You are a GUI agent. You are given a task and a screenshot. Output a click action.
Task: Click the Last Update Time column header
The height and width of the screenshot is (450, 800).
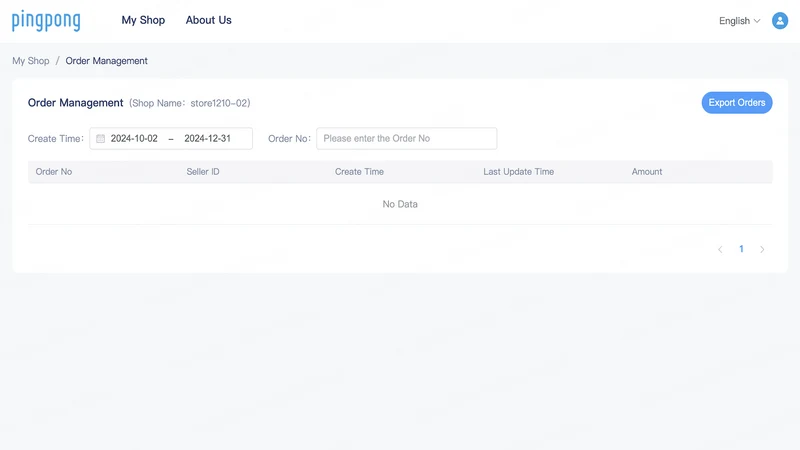[x=518, y=172]
